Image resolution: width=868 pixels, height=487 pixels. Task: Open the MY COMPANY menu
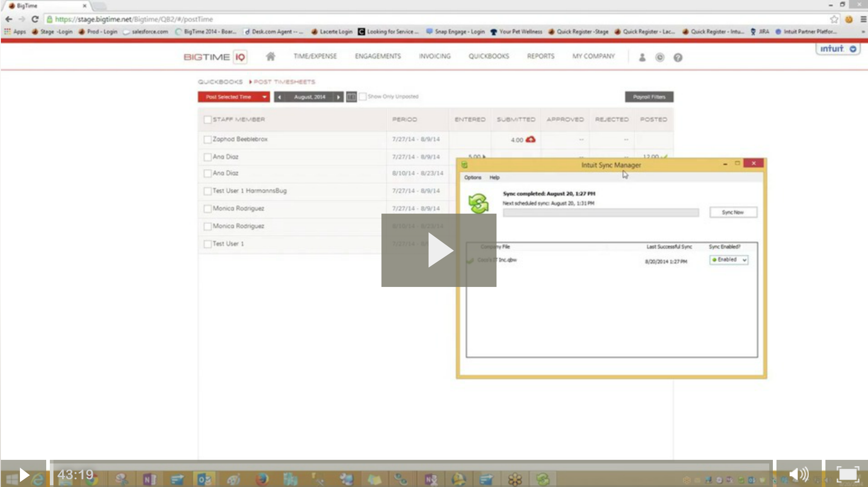point(593,56)
